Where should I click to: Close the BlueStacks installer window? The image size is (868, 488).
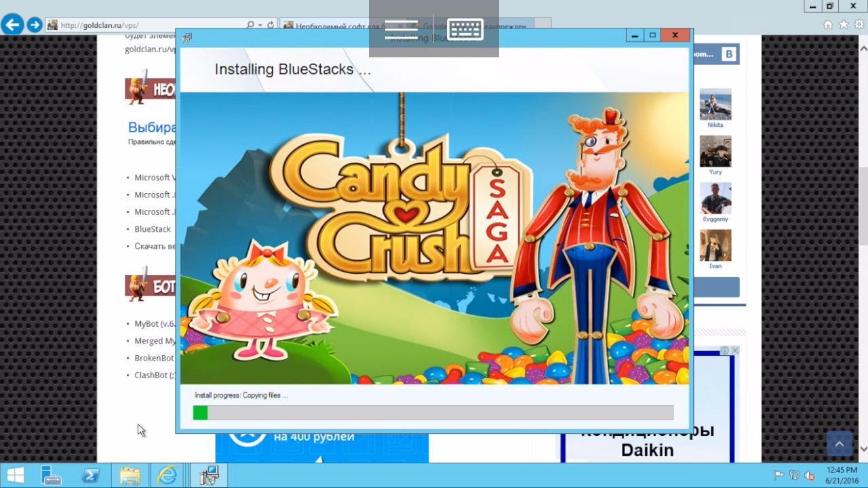(675, 35)
